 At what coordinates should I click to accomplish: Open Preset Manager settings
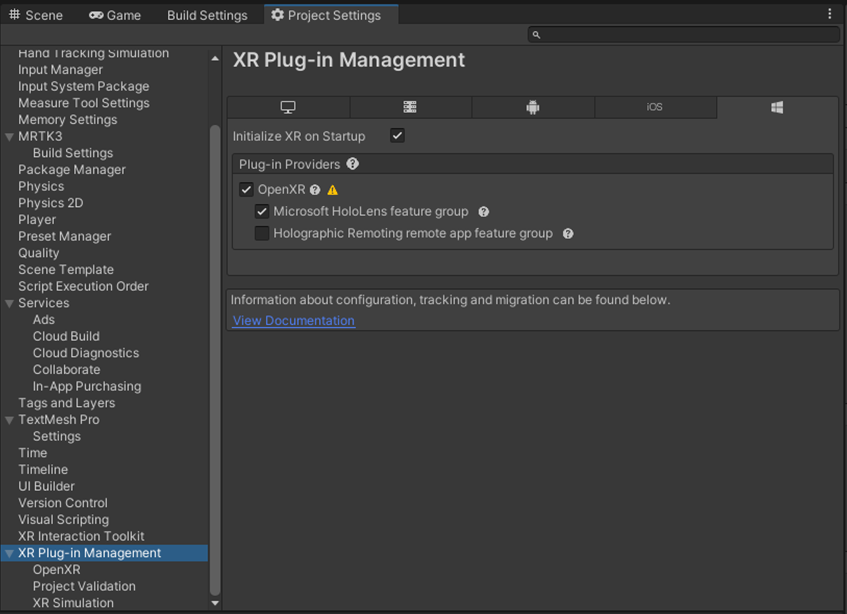point(64,237)
